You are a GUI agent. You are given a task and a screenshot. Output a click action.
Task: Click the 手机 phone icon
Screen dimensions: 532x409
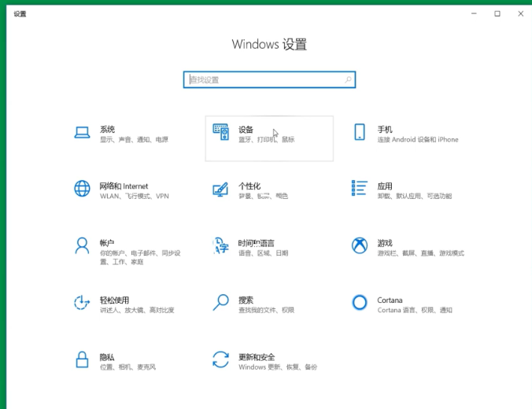[x=360, y=132]
